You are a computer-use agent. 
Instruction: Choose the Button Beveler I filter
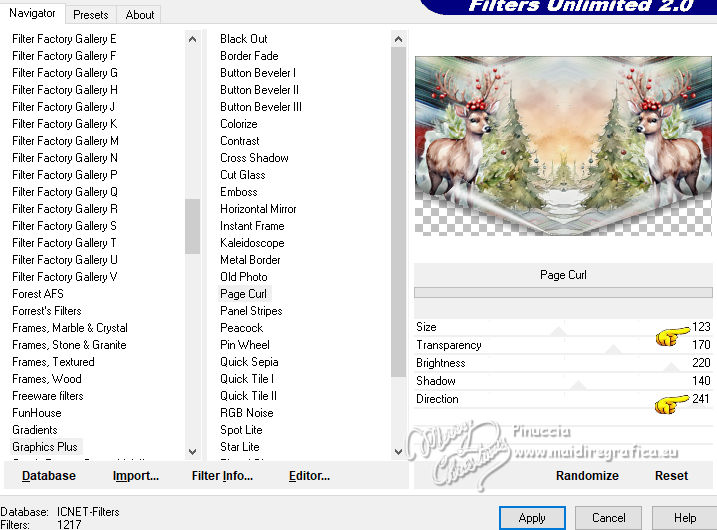pyautogui.click(x=258, y=73)
